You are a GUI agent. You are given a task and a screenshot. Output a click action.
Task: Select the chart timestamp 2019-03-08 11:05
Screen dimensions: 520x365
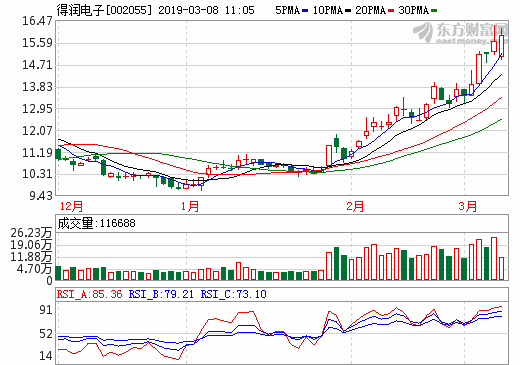click(x=206, y=10)
